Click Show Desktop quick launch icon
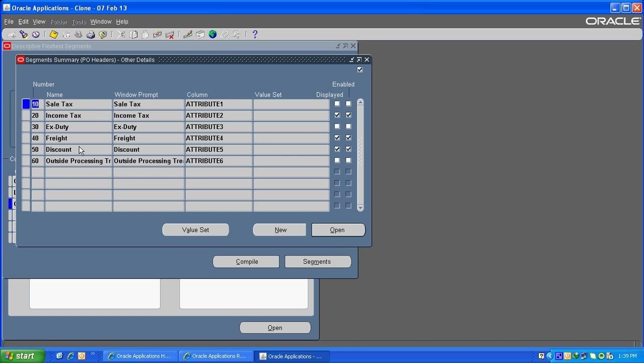644x363 pixels. pyautogui.click(x=59, y=356)
